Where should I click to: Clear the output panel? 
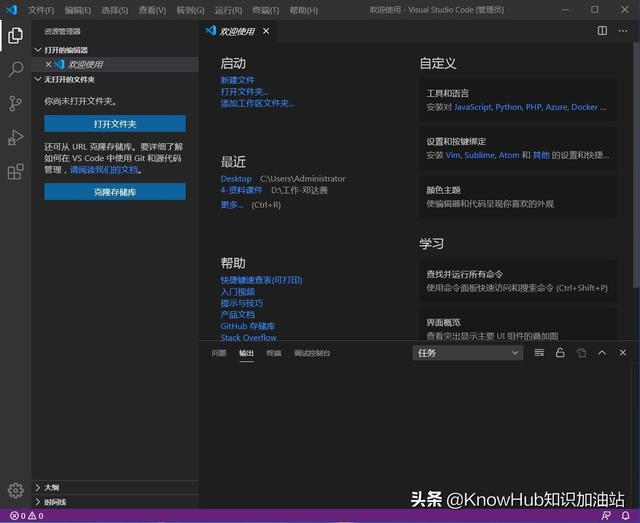tap(539, 353)
